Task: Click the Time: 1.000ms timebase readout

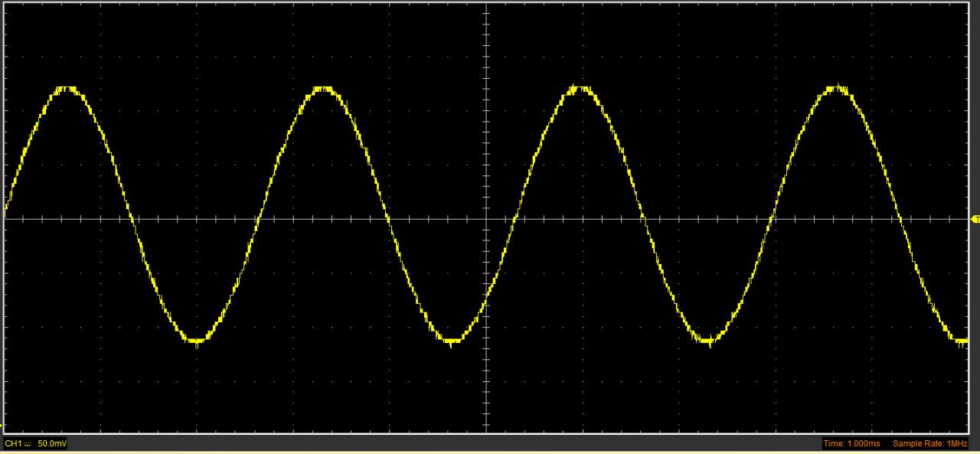Action: [x=852, y=444]
